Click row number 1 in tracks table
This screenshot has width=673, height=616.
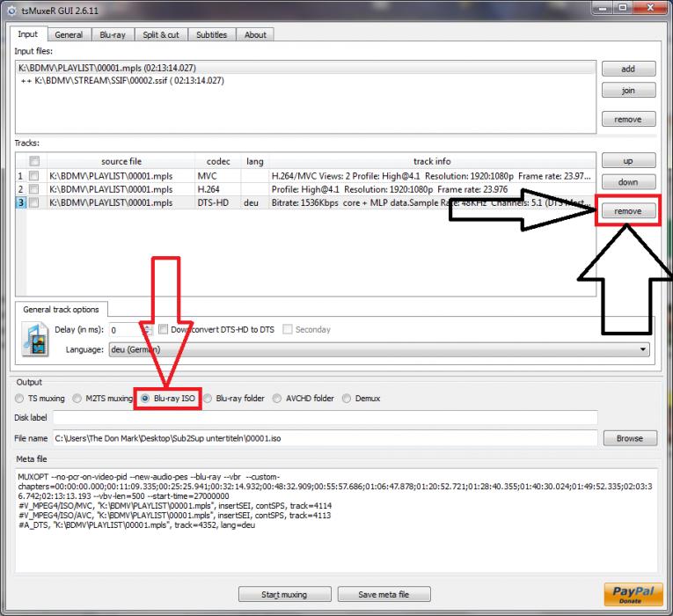pyautogui.click(x=20, y=176)
